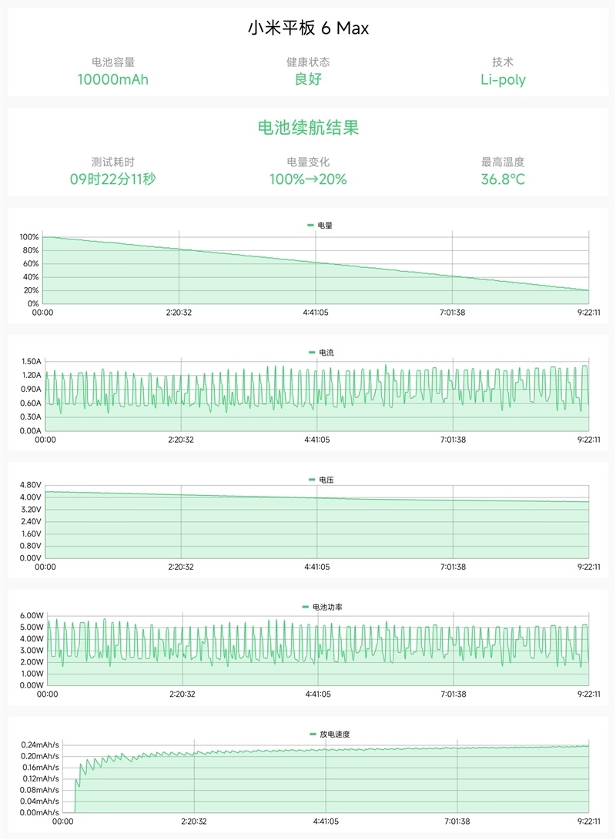Click the Li-poly technology value
Image resolution: width=616 pixels, height=840 pixels.
503,80
